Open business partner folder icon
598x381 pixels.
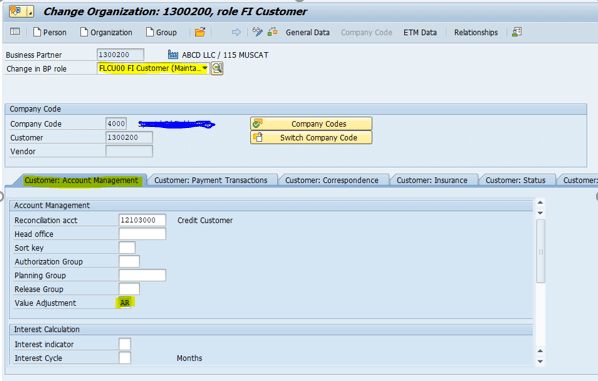(200, 32)
